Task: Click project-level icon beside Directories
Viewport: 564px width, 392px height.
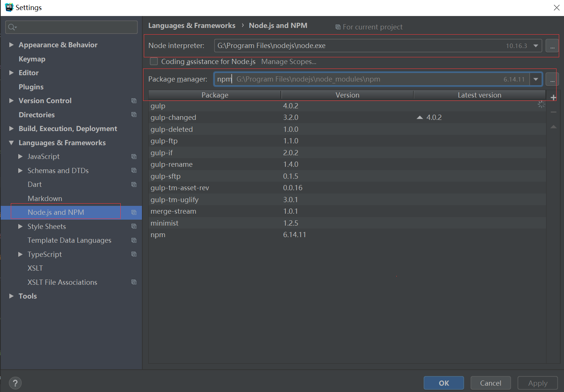Action: (x=134, y=115)
